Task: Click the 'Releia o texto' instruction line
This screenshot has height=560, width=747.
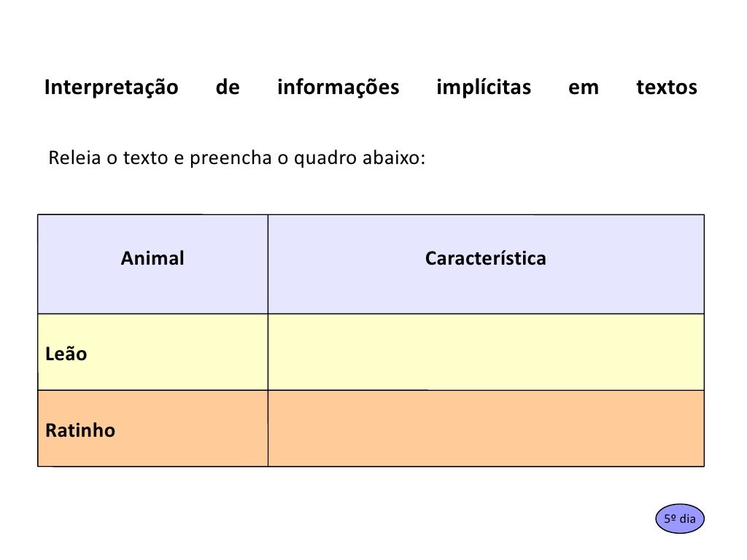Action: coord(237,158)
